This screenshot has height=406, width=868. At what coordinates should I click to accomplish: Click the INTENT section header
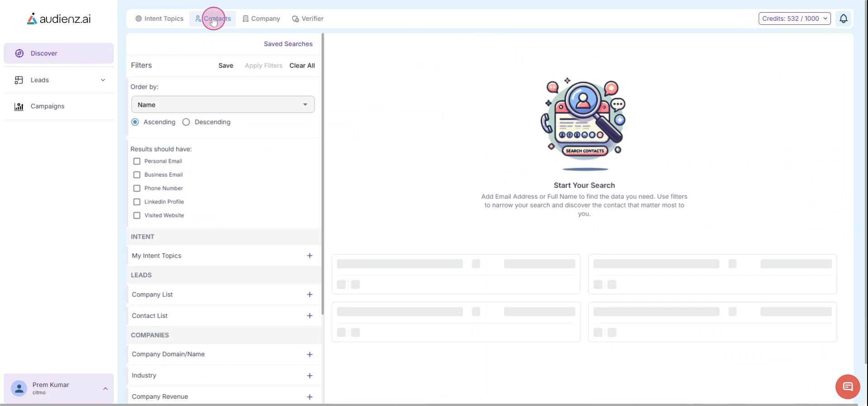(x=143, y=237)
